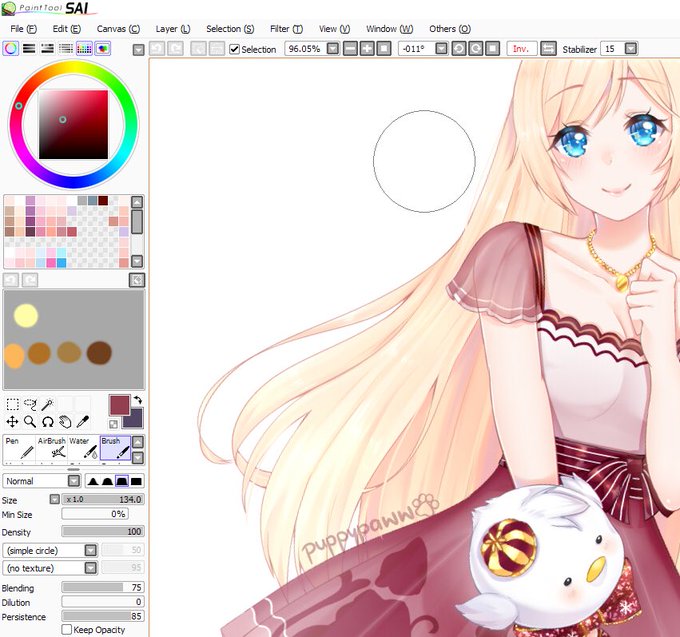Screen dimensions: 680x637
Task: Click the swatches panel scroll down arrow
Action: [137, 261]
